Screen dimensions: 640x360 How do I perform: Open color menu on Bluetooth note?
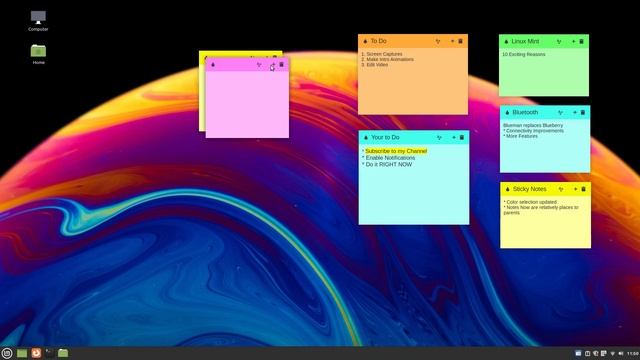click(507, 113)
